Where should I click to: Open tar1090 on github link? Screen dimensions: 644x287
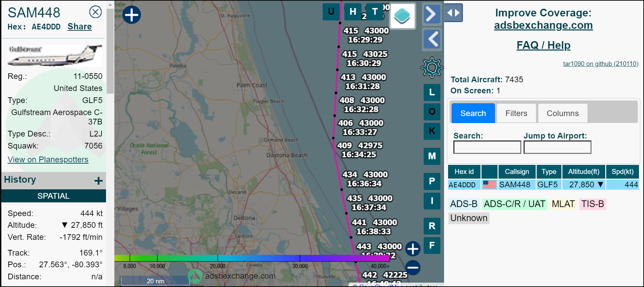click(601, 64)
